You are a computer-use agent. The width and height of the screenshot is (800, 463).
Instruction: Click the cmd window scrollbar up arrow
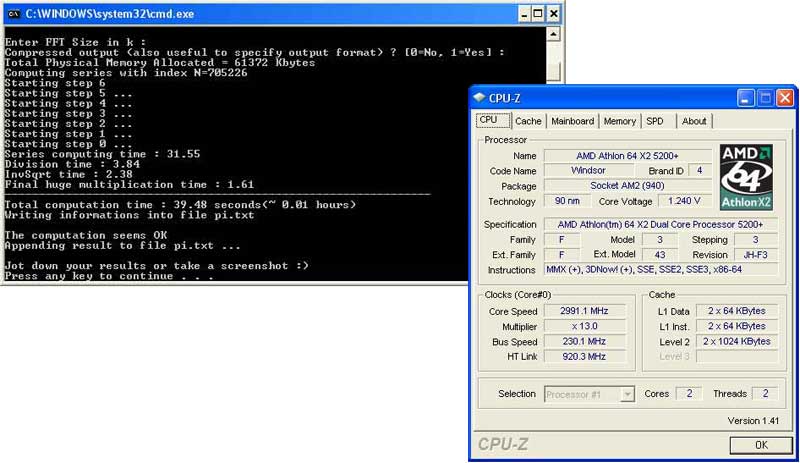(x=553, y=34)
